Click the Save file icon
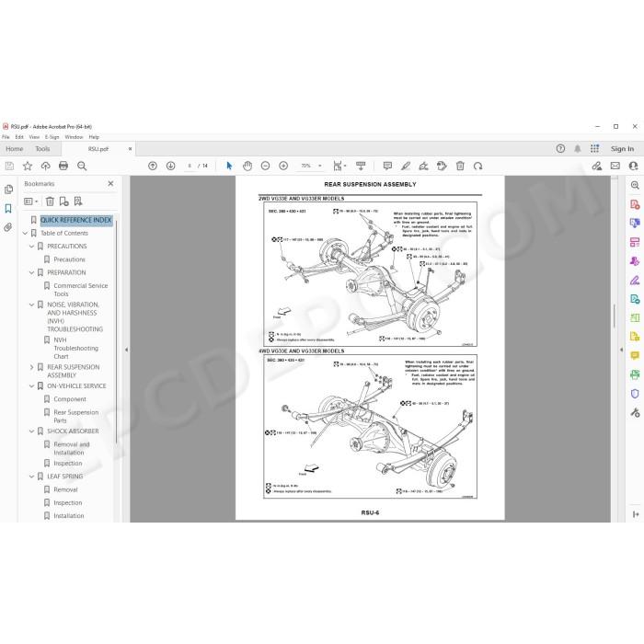 [9, 166]
